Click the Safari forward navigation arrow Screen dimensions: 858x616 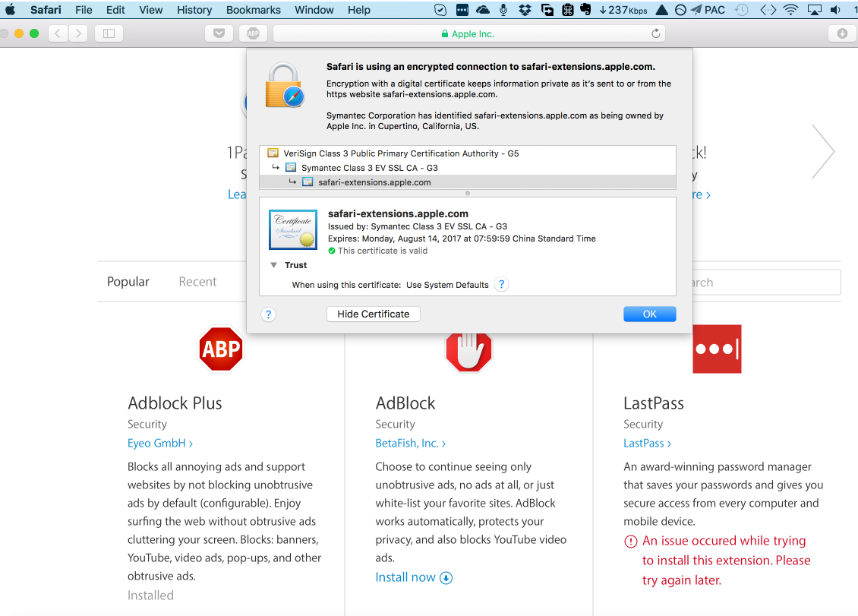coord(78,33)
